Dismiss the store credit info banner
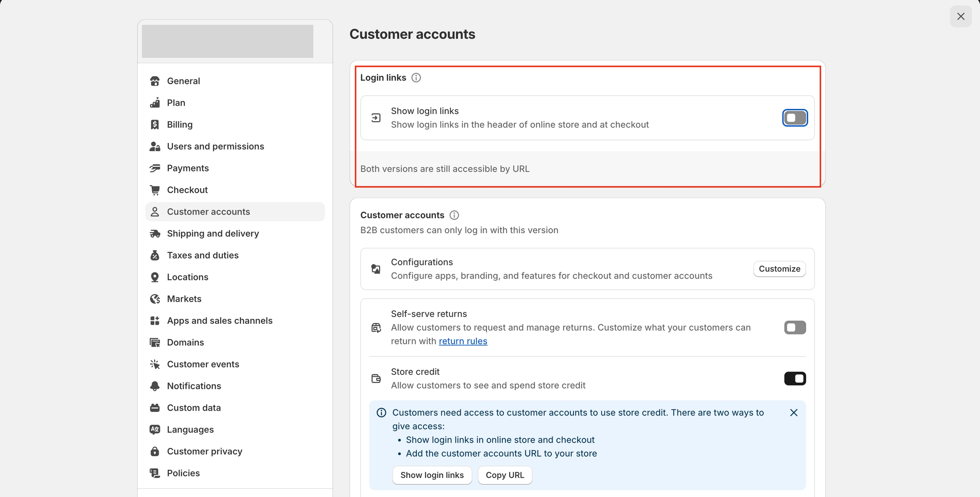The image size is (980, 497). click(x=794, y=413)
